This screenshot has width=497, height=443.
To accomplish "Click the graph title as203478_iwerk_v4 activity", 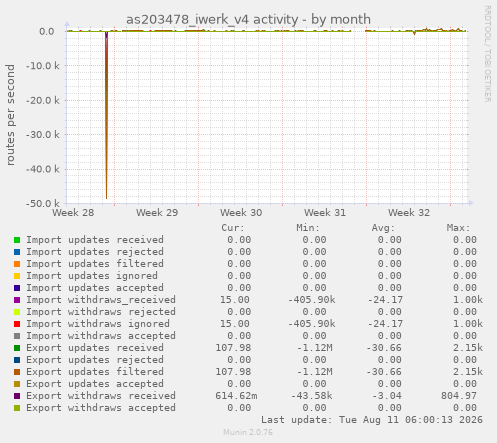I will [248, 19].
